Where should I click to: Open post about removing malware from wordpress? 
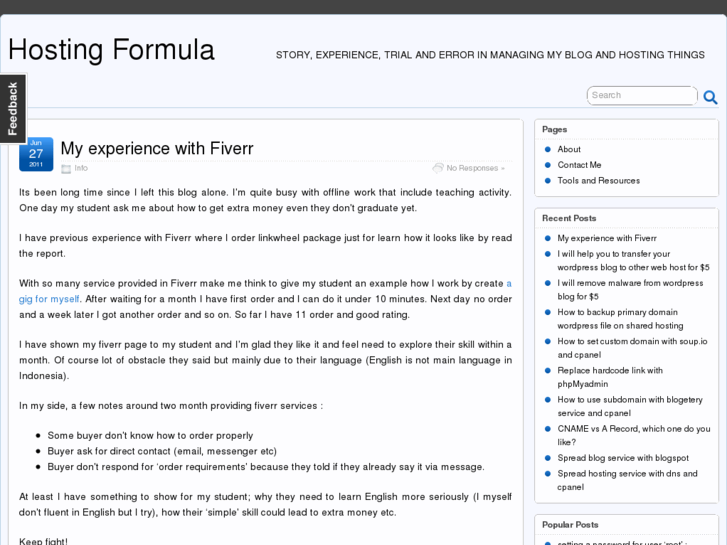630,290
